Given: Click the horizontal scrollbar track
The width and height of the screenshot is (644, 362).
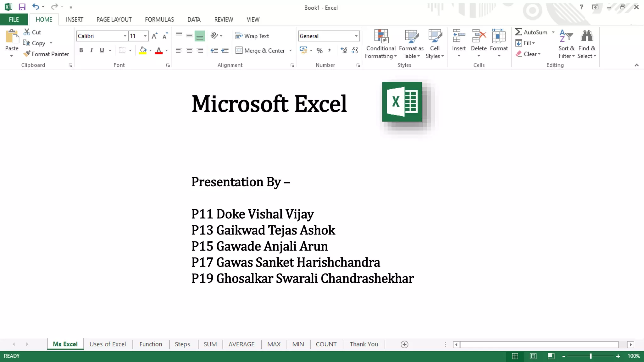Looking at the screenshot, I should click(539, 344).
